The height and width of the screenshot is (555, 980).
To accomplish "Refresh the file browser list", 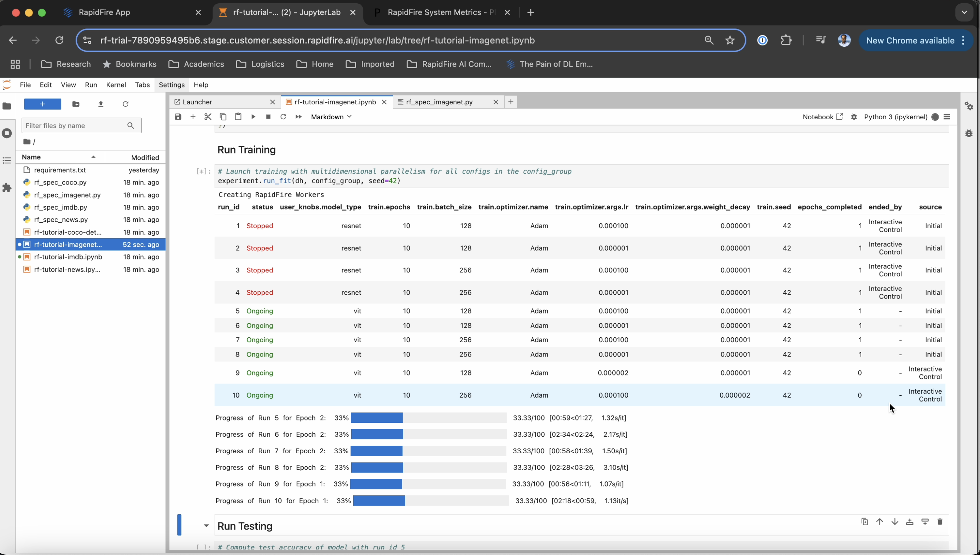I will click(x=125, y=104).
